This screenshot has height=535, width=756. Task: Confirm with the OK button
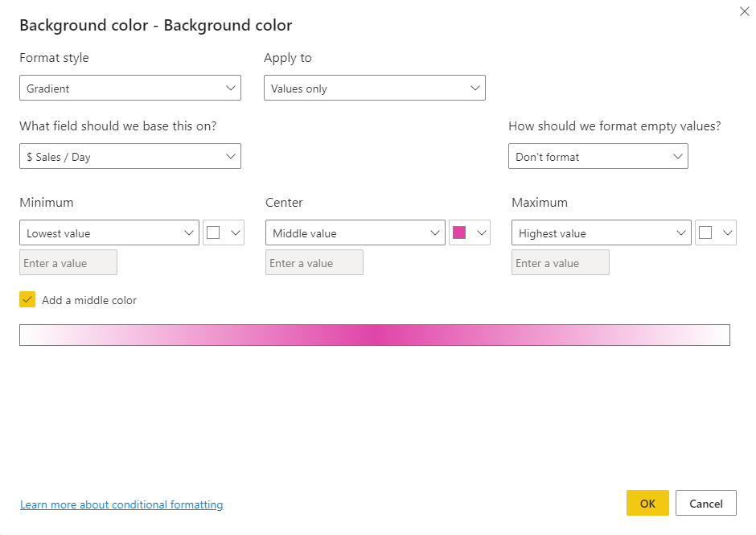647,503
